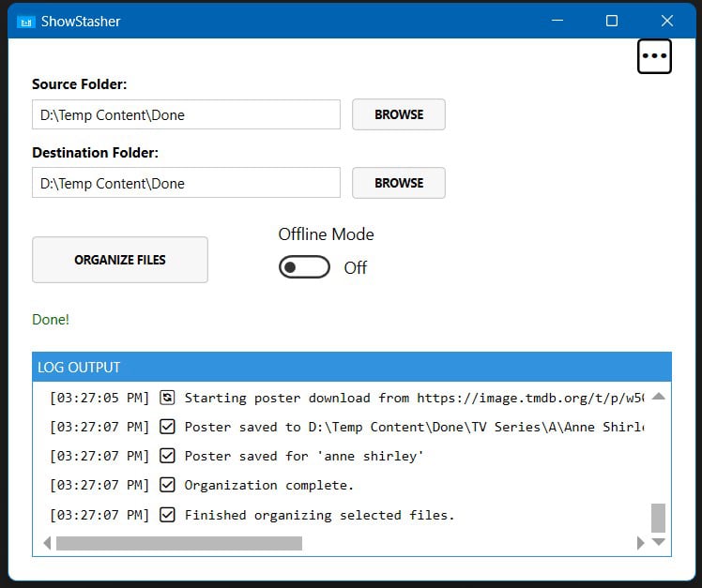Click check icon beside 'Organization complete'

tap(167, 485)
